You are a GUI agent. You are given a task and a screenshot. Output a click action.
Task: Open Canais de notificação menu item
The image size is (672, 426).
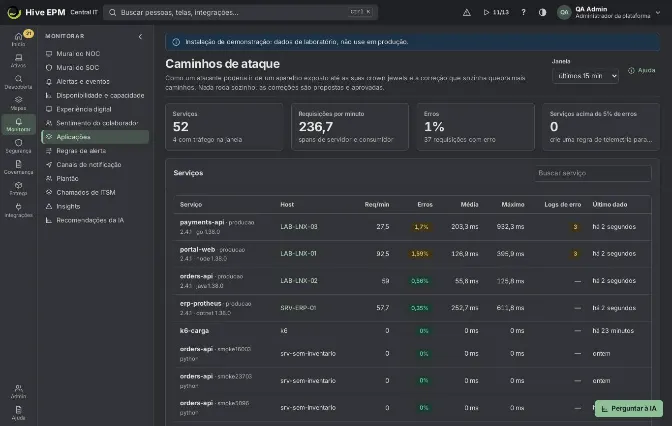click(95, 165)
